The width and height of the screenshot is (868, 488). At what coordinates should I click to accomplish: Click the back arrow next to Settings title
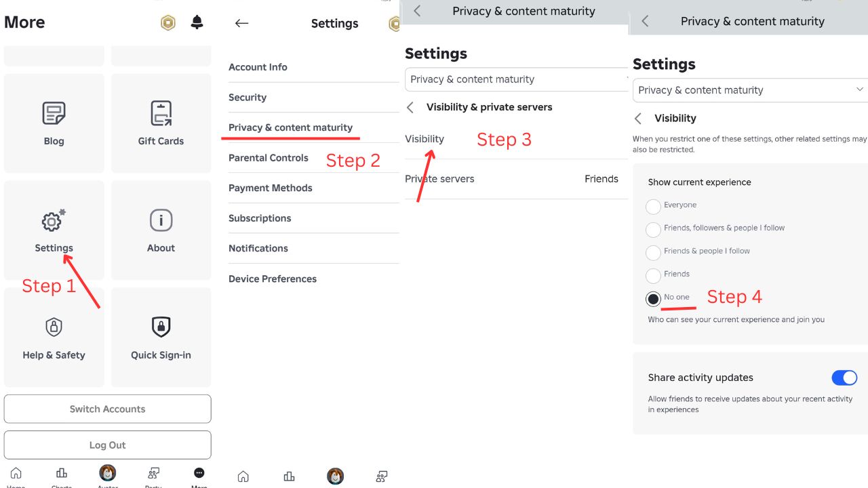pos(241,23)
